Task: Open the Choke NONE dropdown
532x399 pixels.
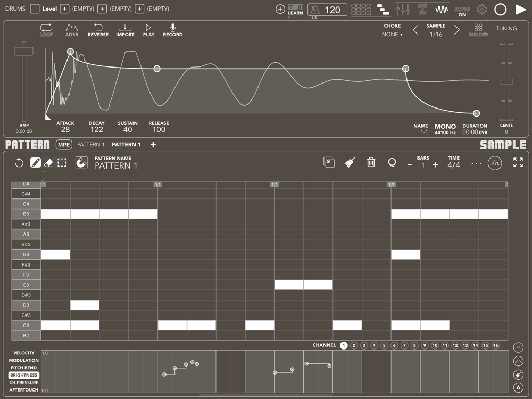Action: [x=392, y=34]
